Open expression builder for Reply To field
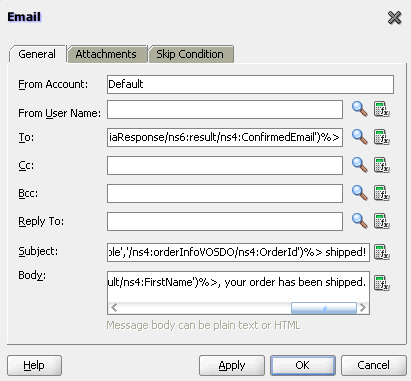 pyautogui.click(x=382, y=221)
